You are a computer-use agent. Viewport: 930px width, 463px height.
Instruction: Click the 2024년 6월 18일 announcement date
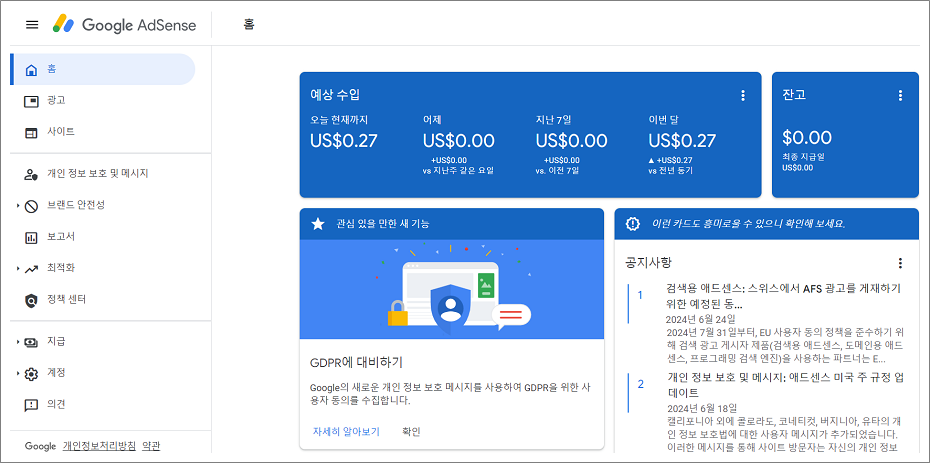click(700, 408)
